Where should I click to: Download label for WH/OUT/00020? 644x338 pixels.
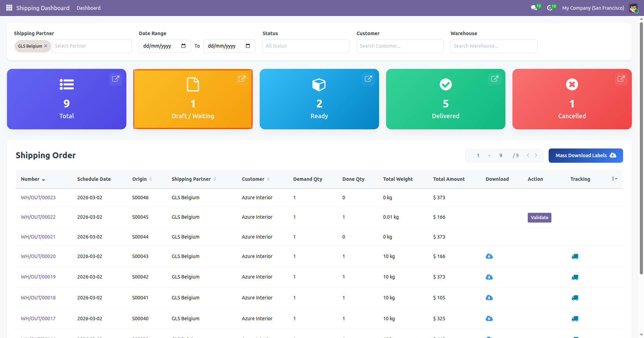click(x=489, y=256)
